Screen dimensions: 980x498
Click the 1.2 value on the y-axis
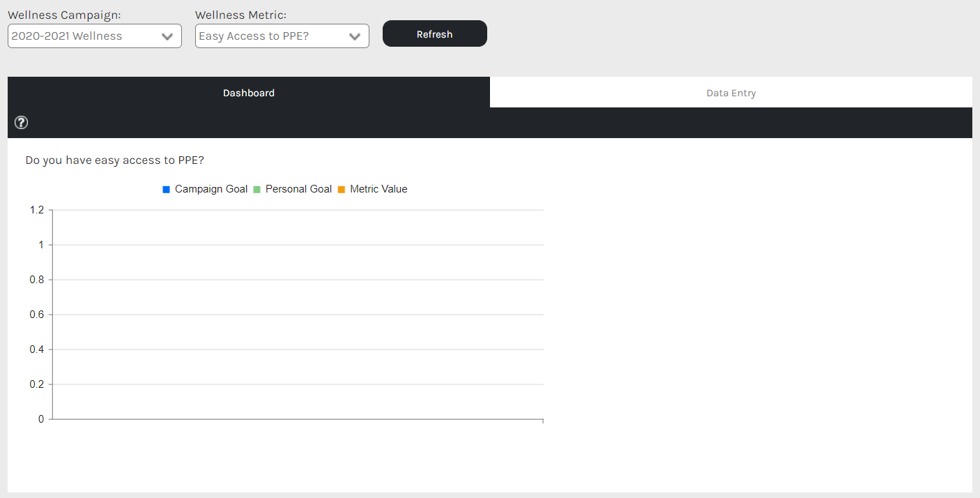click(37, 210)
